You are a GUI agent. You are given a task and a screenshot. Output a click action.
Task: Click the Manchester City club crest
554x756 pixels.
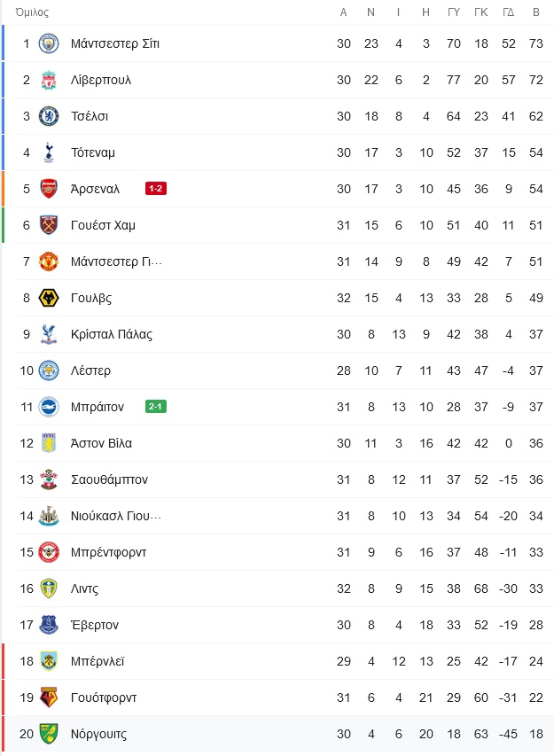[49, 43]
